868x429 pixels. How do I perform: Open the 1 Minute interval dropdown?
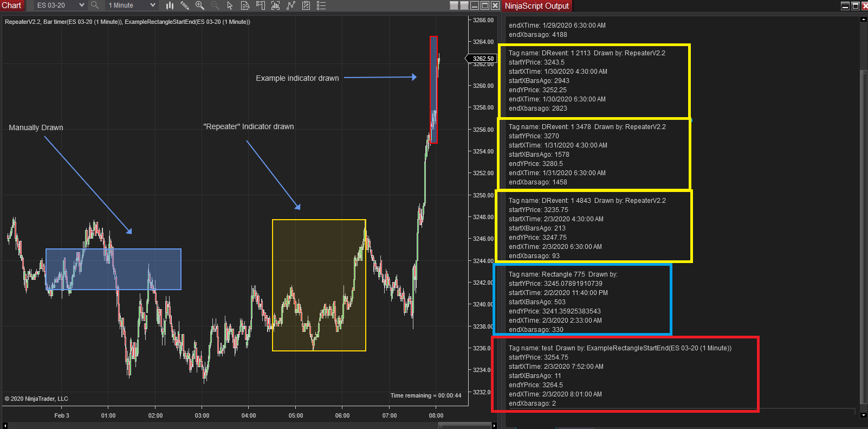coord(132,5)
